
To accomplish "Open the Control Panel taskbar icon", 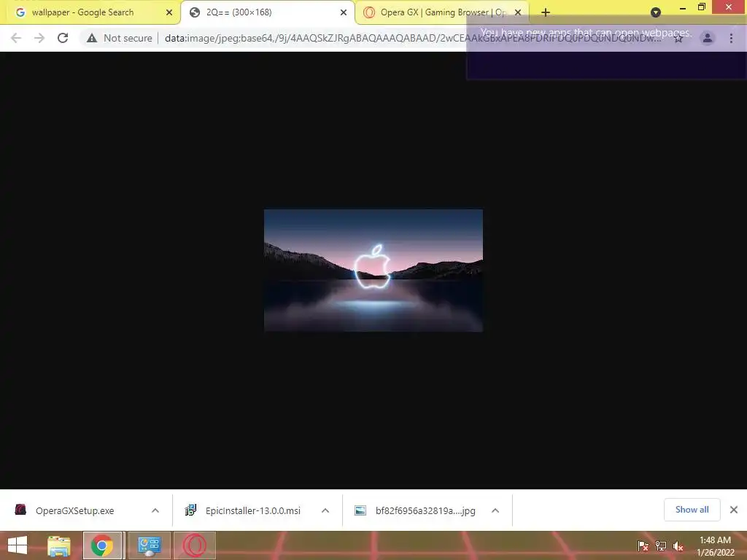I will coord(149,545).
